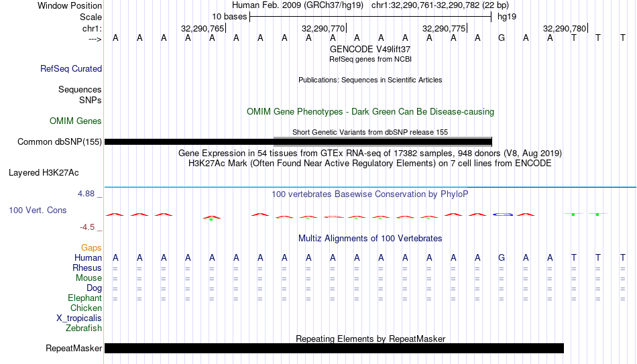Screen dimensions: 637x364
Task: Click the black RepeatMasker element bar
Action: tap(334, 348)
